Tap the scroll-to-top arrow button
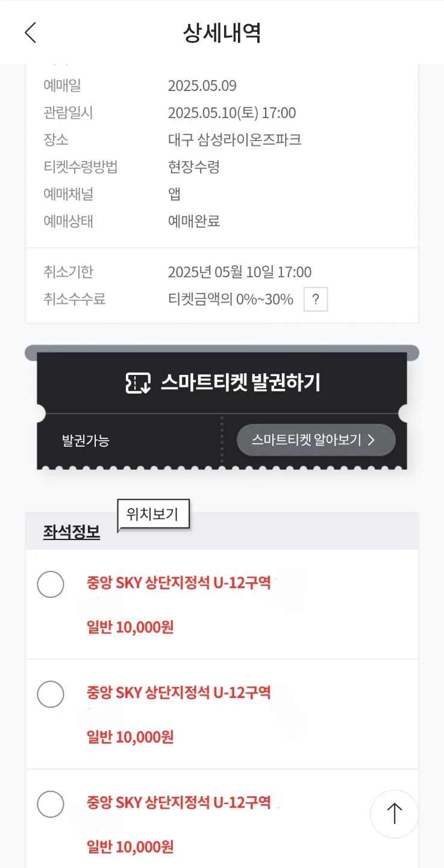This screenshot has width=444, height=868. [x=394, y=814]
